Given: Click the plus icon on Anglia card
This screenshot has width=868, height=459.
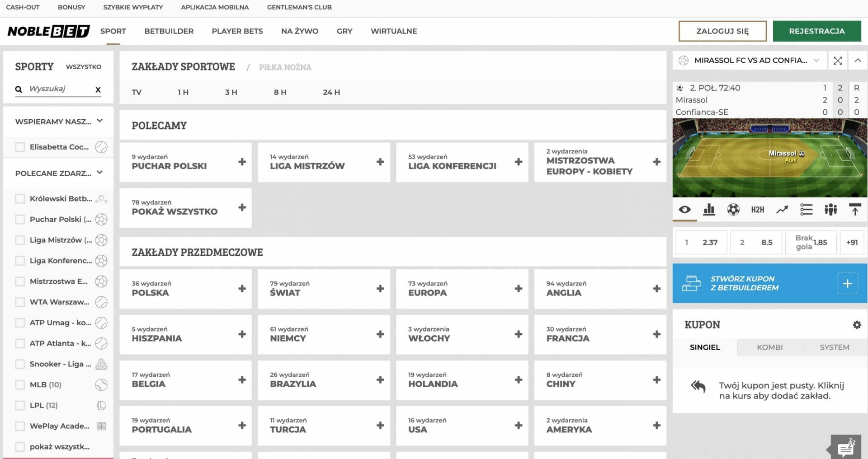Looking at the screenshot, I should pos(657,289).
